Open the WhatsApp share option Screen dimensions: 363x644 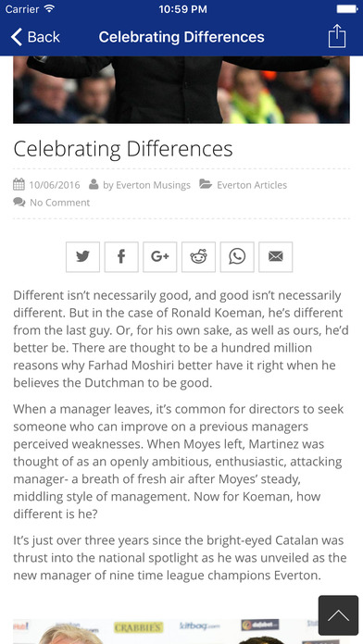pos(237,257)
